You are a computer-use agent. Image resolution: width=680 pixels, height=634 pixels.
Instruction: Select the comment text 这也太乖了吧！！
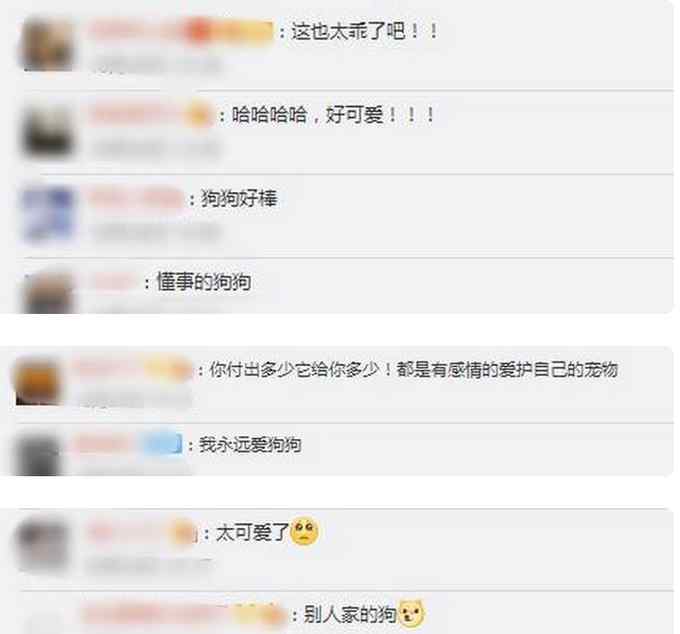tap(364, 31)
